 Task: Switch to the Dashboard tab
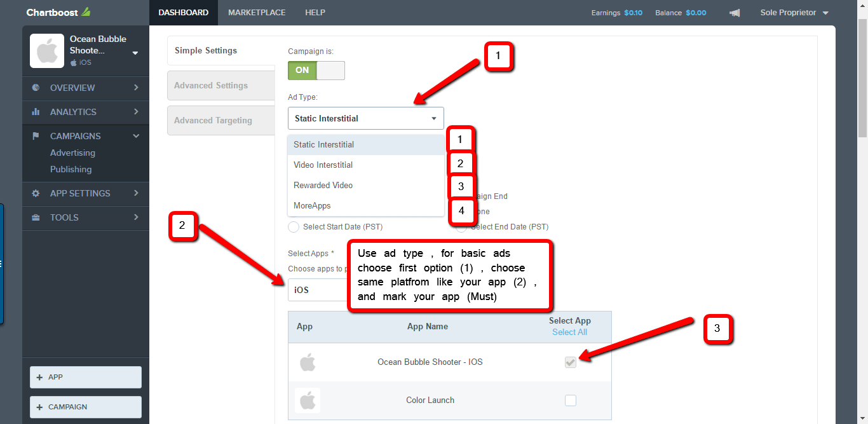point(184,13)
